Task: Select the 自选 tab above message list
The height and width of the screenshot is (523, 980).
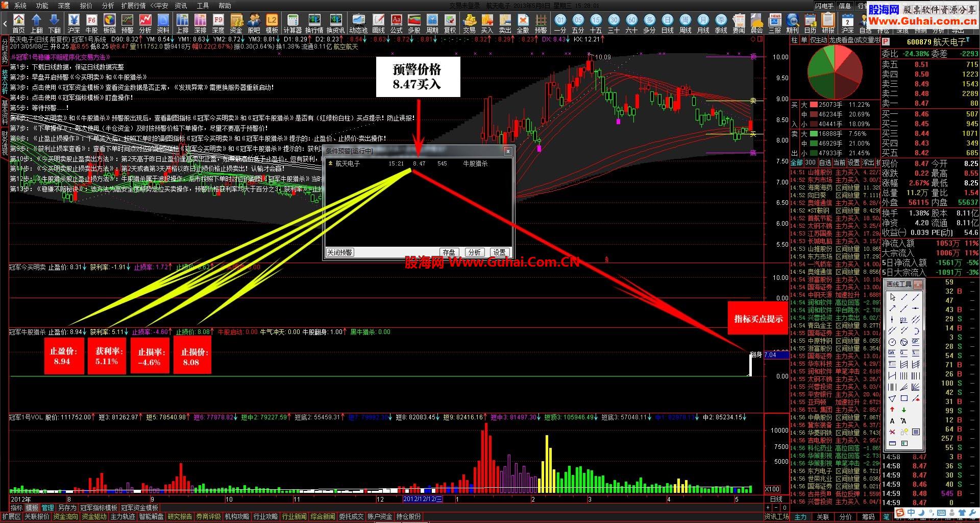Action: (x=825, y=162)
